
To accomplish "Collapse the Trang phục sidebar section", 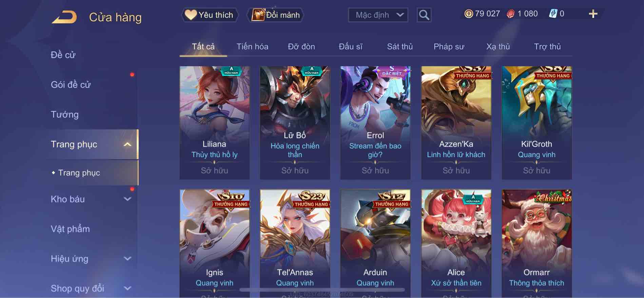I will click(x=128, y=144).
